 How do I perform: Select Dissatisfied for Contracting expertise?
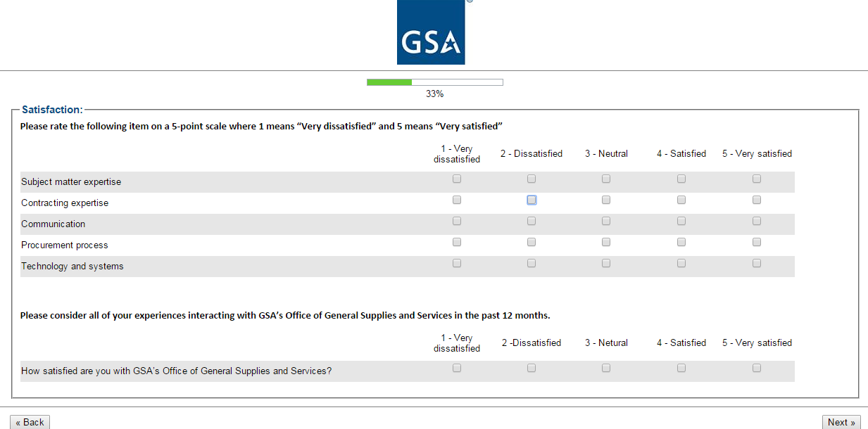pos(532,200)
